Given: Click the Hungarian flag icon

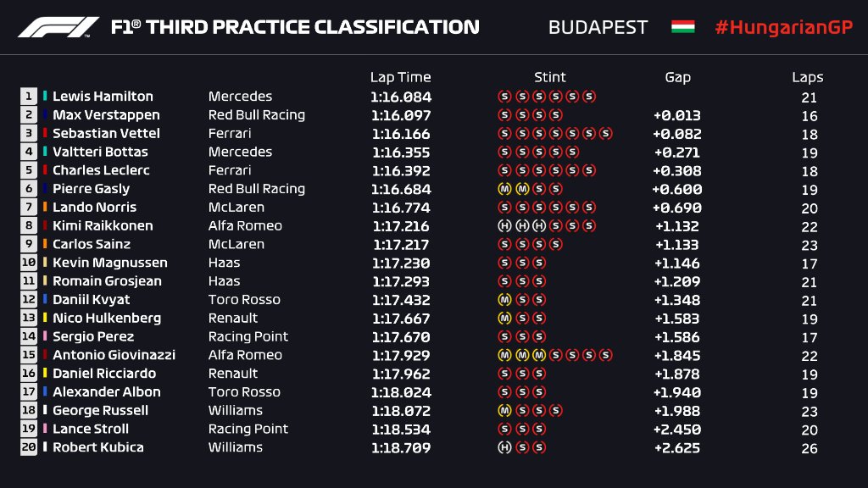Looking at the screenshot, I should coord(682,26).
